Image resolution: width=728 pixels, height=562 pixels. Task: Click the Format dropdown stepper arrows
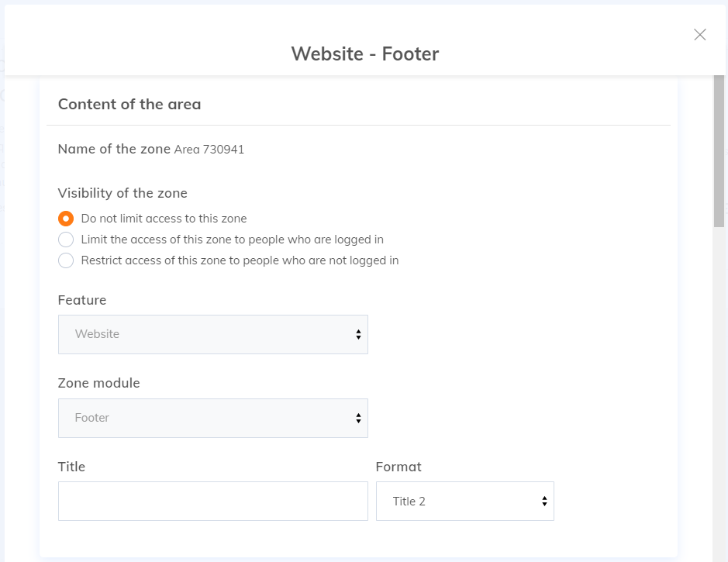543,501
